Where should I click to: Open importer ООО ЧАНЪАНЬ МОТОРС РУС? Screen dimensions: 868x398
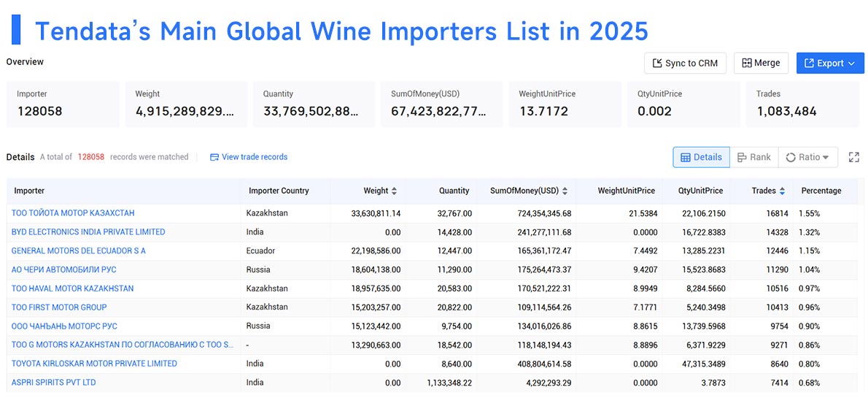click(64, 326)
